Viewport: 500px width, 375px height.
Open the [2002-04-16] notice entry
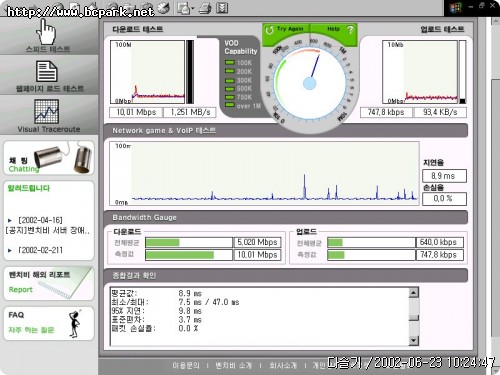(40, 220)
